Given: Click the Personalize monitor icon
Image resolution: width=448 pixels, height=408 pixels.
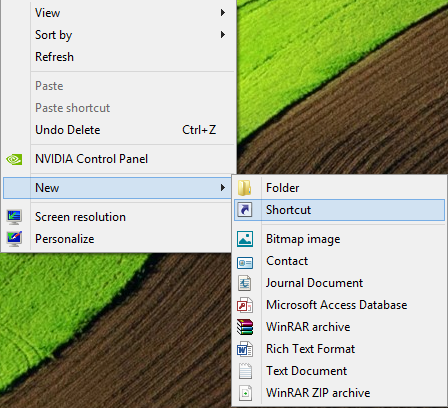Looking at the screenshot, I should (14, 239).
